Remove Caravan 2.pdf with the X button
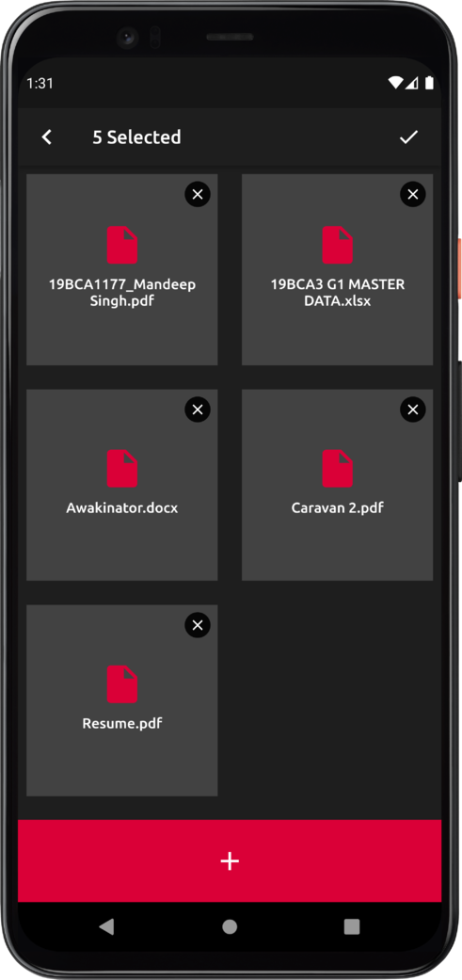This screenshot has height=980, width=462. (413, 410)
